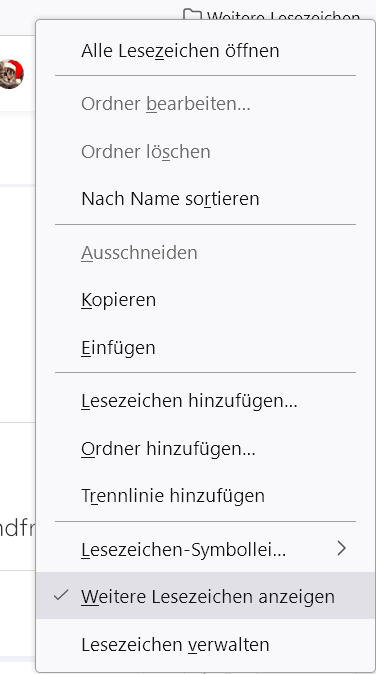Click the checkmark beside Weitere Lesezeichen anzeigen
Screen dimensions: 376x674
coord(61,595)
